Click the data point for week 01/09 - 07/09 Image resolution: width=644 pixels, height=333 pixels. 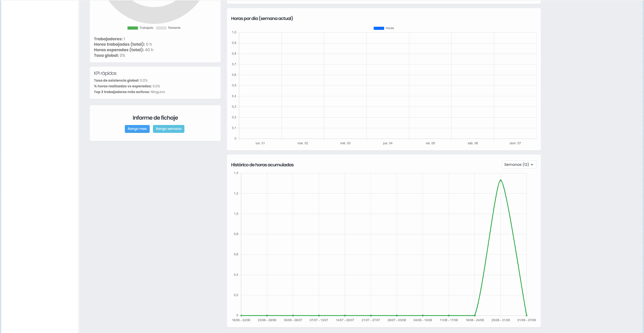526,315
